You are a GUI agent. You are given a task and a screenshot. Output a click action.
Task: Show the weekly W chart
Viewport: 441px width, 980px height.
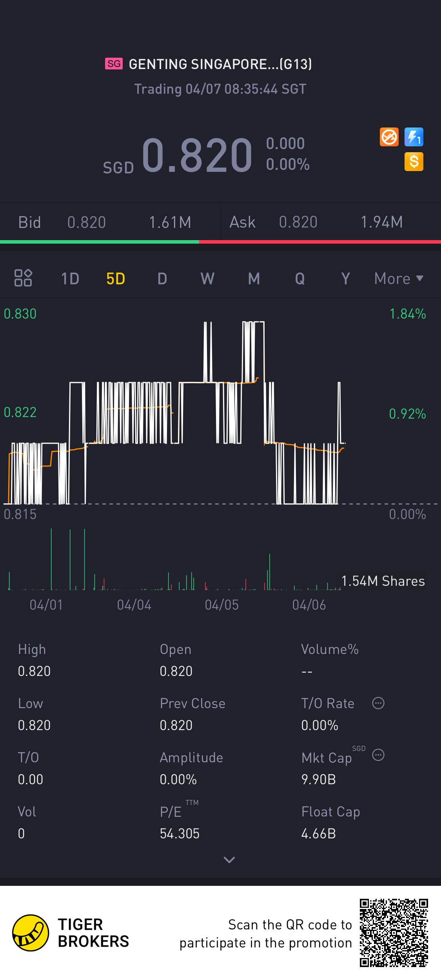207,279
